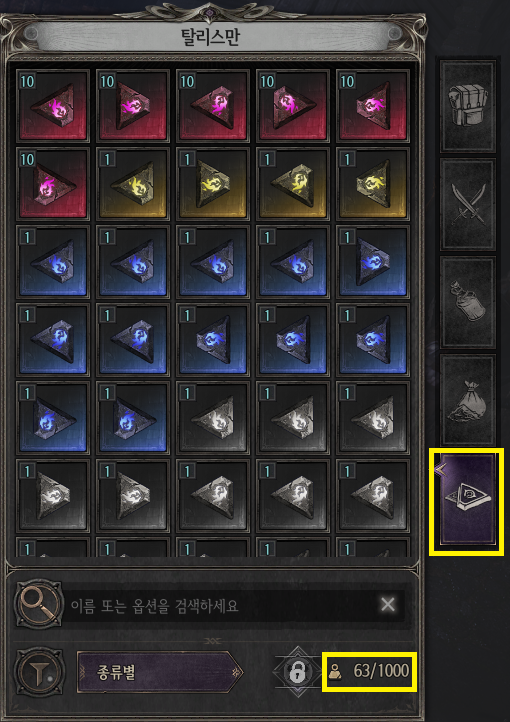Screen dimensions: 510x722
Task: Select the first pink level 10 talisman
Action: 52,105
